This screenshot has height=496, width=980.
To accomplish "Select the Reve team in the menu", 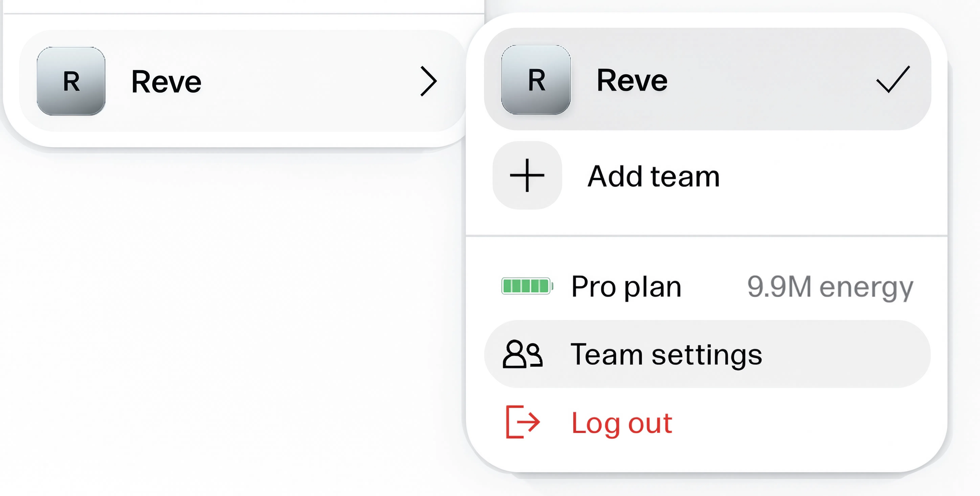I will (x=707, y=79).
